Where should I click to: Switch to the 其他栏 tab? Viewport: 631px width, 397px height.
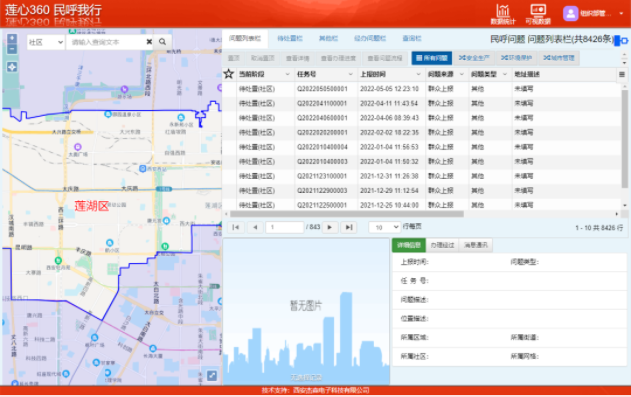(x=328, y=39)
